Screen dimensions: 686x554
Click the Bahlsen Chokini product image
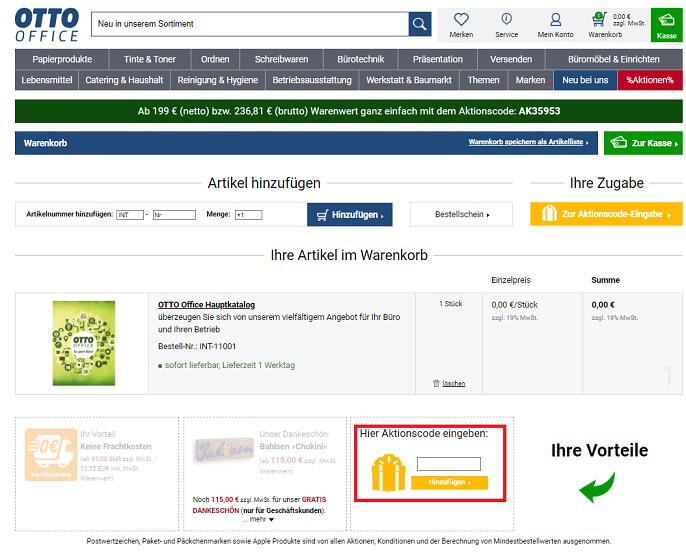click(224, 450)
